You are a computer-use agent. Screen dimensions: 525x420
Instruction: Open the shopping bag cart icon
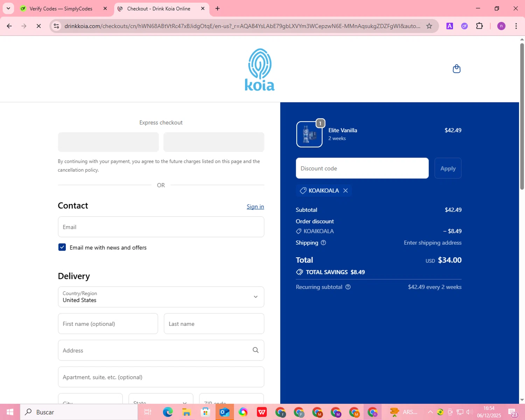coord(456,69)
